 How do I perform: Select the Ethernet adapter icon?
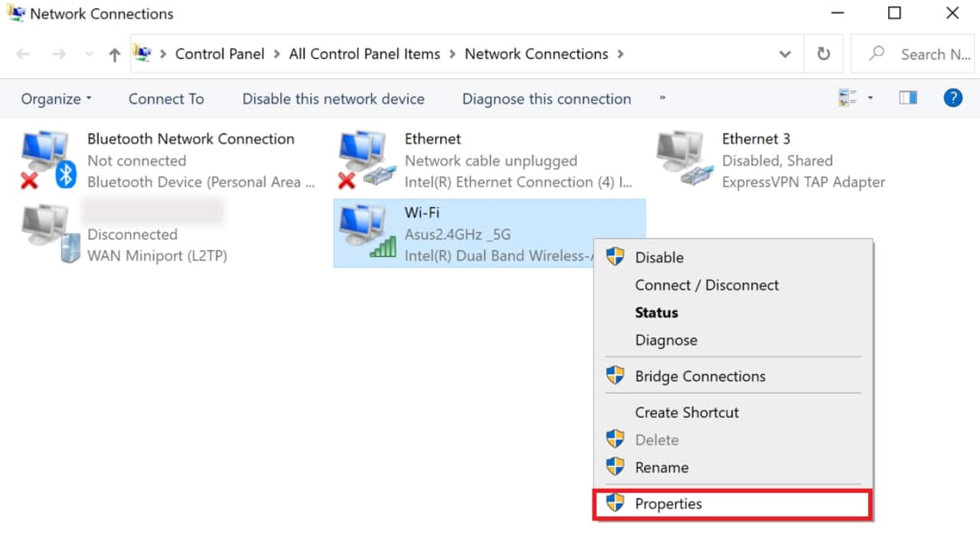tap(366, 159)
